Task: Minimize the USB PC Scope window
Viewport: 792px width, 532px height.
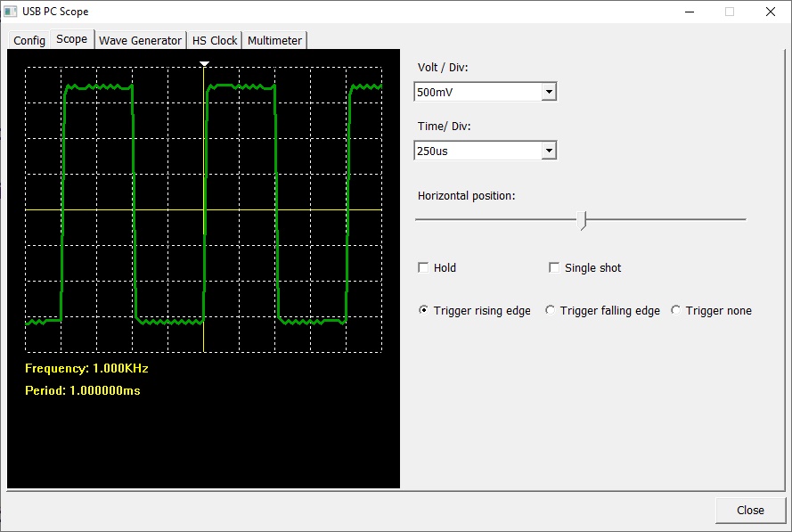Action: (x=690, y=12)
